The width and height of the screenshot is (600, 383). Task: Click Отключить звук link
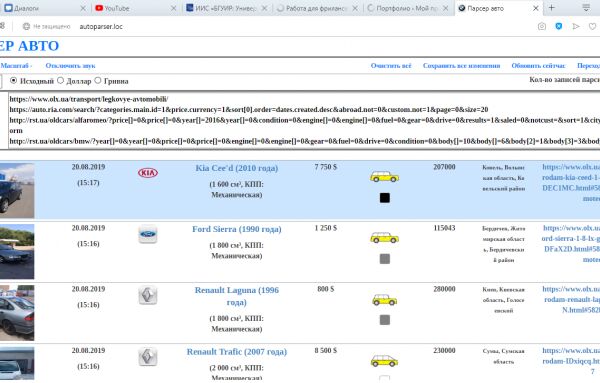70,66
